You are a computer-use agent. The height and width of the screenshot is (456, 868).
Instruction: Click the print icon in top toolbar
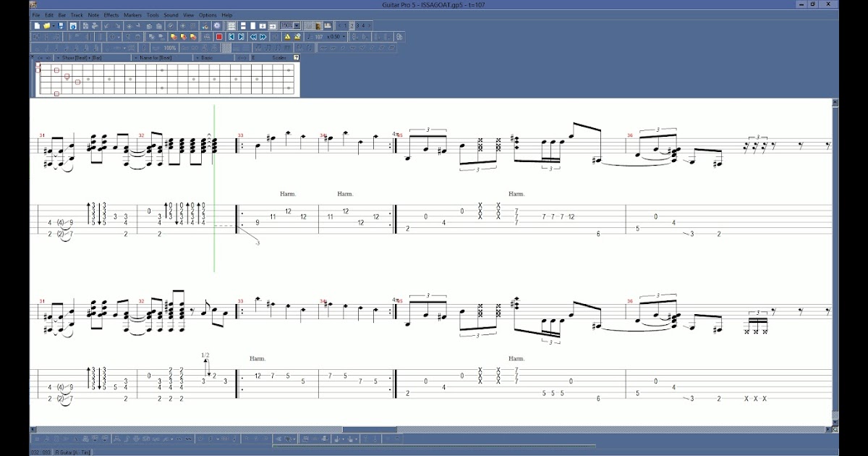point(95,26)
